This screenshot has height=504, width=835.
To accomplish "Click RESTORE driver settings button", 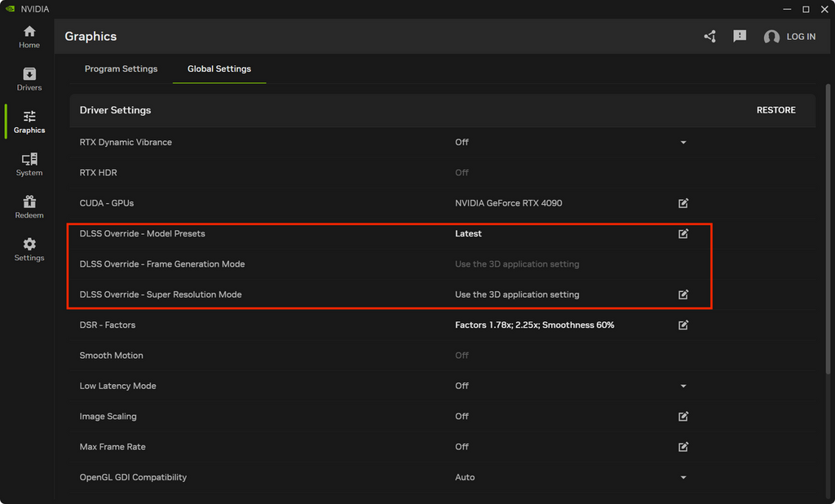I will 776,110.
